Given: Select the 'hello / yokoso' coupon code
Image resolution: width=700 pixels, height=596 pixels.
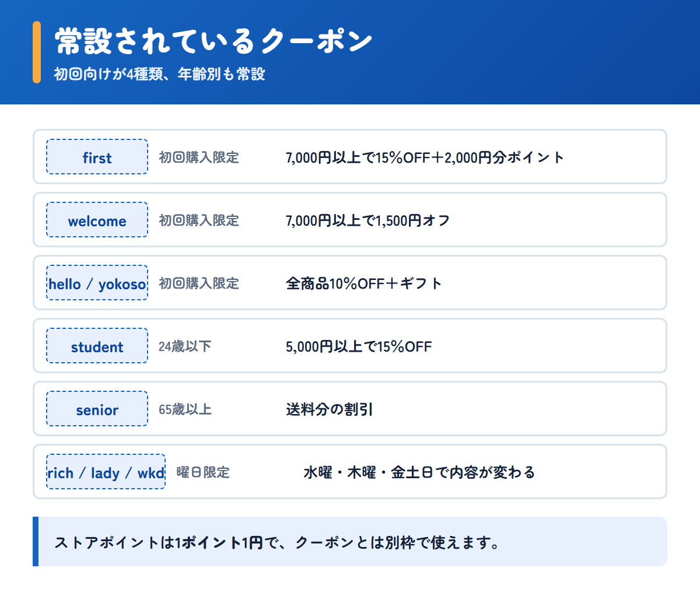Looking at the screenshot, I should [97, 283].
